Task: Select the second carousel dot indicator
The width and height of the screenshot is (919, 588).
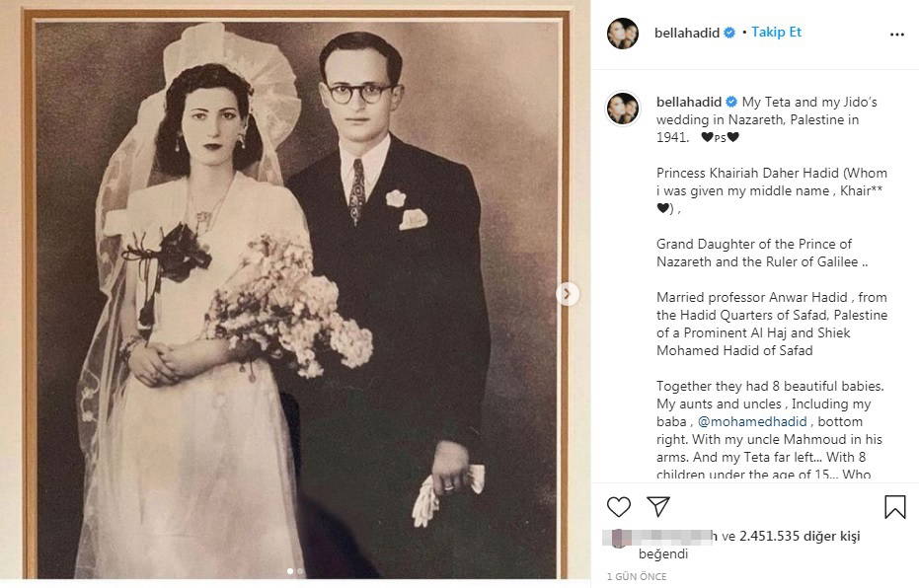Action: tap(300, 571)
